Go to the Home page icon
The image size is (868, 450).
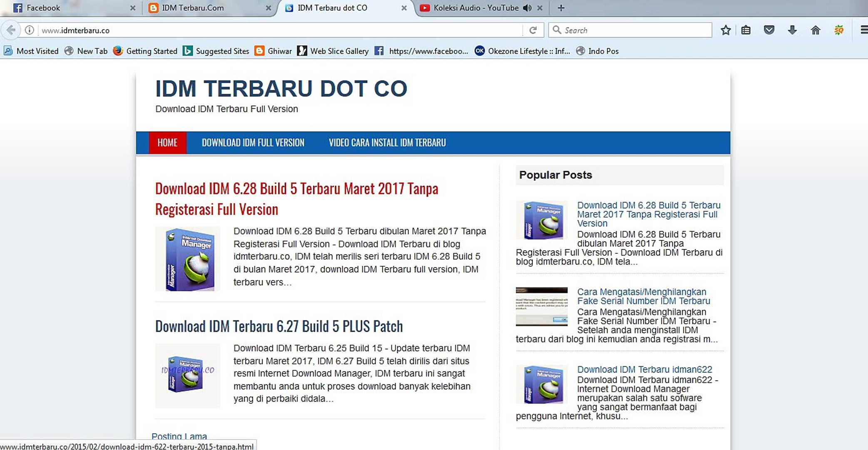(x=816, y=30)
